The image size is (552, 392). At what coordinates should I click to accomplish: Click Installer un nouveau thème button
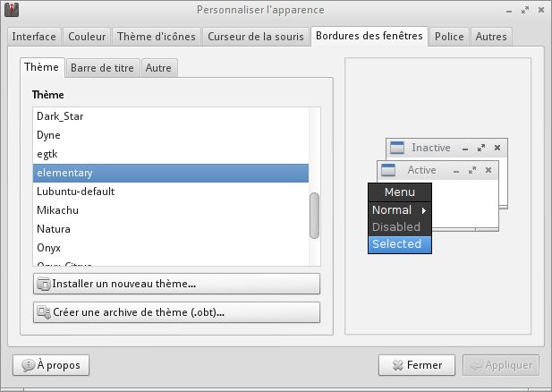[x=176, y=284]
